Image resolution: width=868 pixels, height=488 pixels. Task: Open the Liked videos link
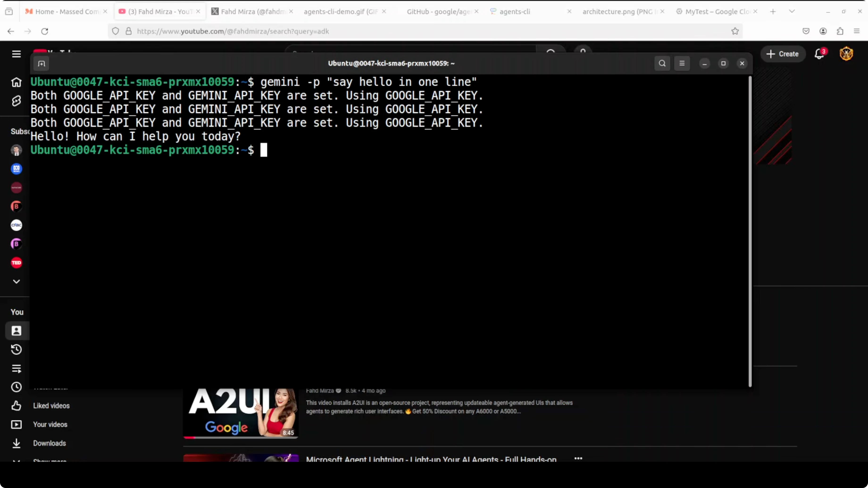[51, 406]
